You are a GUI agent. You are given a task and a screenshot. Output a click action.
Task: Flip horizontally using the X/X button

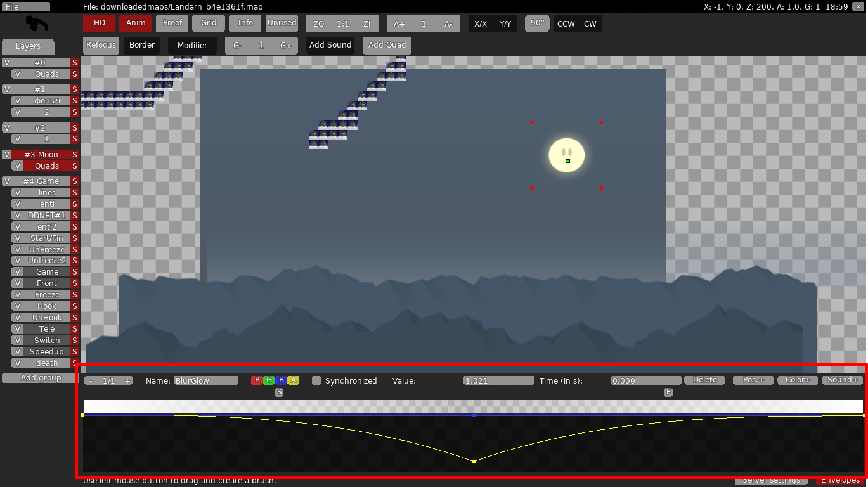click(x=481, y=24)
